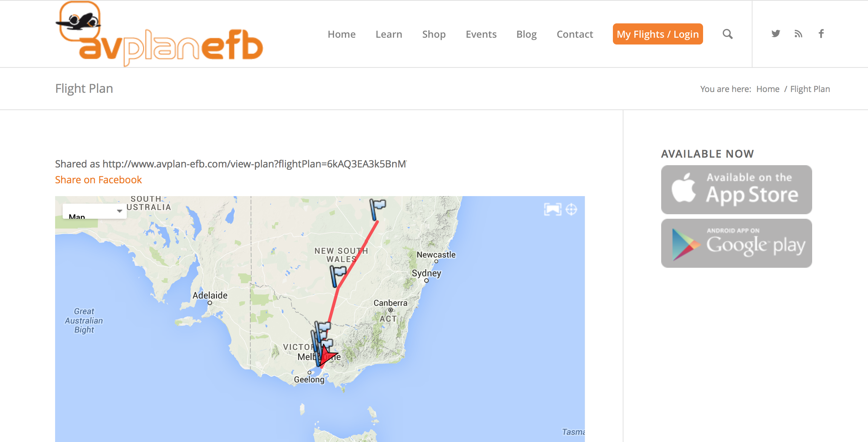Viewport: 868px width, 442px height.
Task: Click the Home breadcrumb link
Action: (x=768, y=89)
